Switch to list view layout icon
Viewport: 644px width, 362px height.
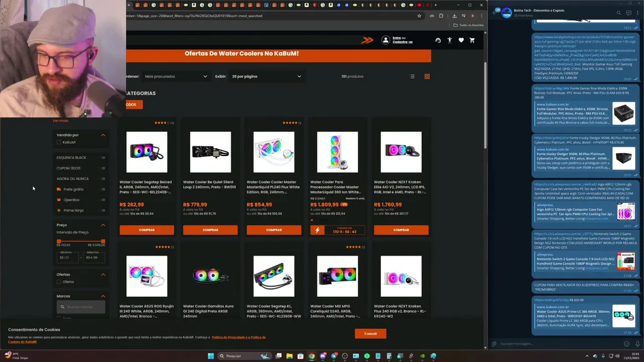pyautogui.click(x=412, y=76)
